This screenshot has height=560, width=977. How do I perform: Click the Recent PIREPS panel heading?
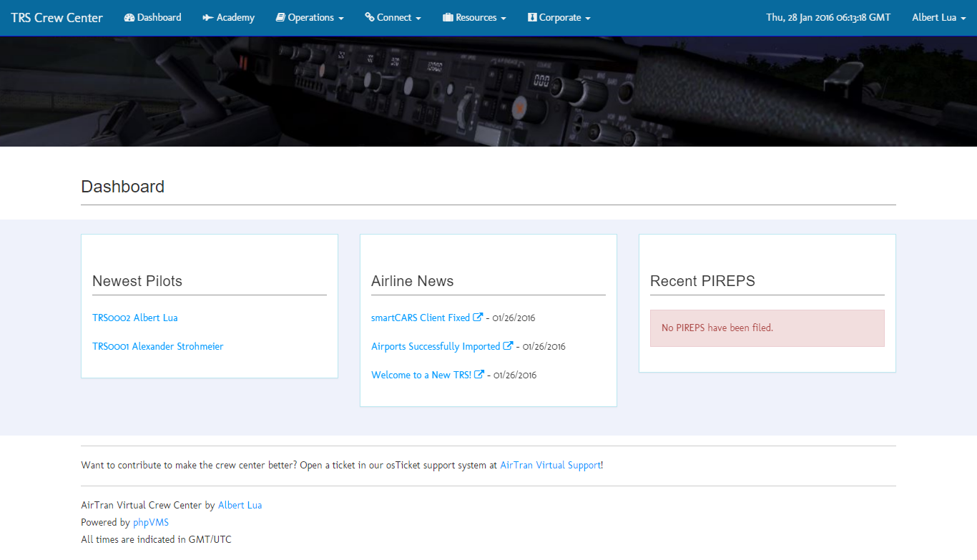[703, 281]
